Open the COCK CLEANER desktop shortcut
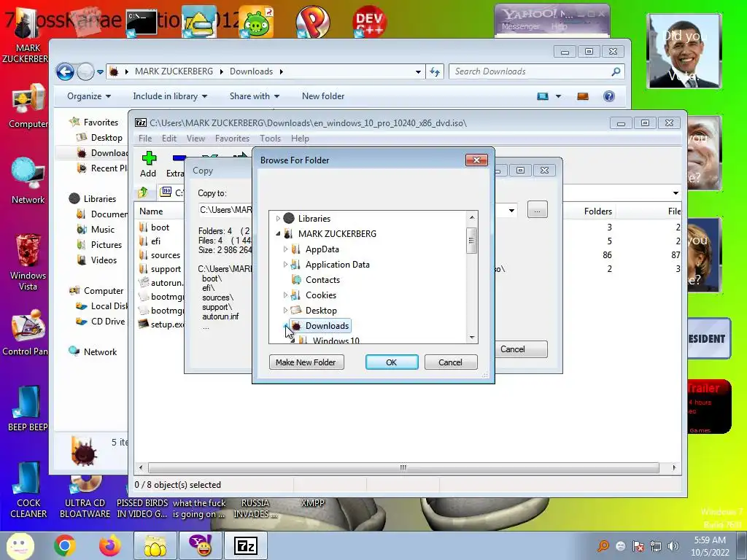Image resolution: width=747 pixels, height=560 pixels. [28, 489]
